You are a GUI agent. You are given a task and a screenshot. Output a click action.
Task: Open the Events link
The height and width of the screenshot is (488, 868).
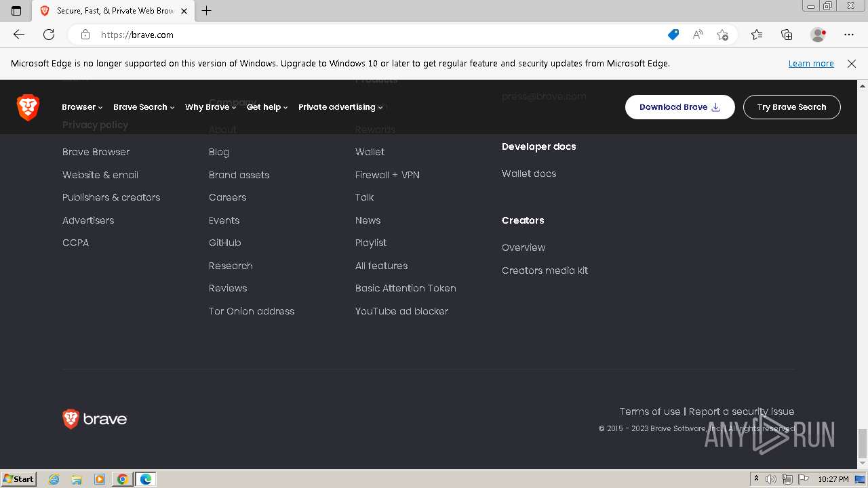click(x=224, y=220)
